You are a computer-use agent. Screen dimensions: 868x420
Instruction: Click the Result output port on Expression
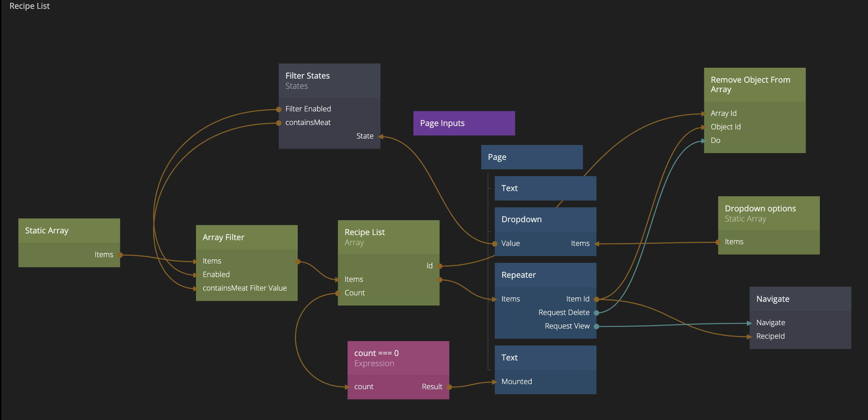pos(449,387)
